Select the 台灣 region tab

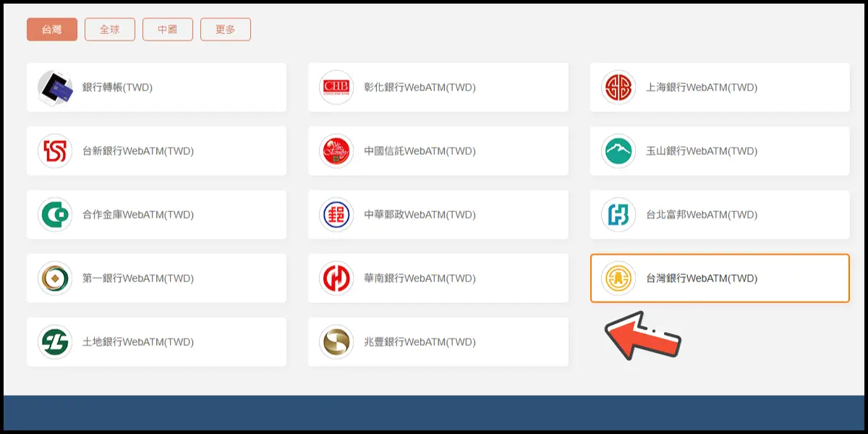click(x=52, y=30)
